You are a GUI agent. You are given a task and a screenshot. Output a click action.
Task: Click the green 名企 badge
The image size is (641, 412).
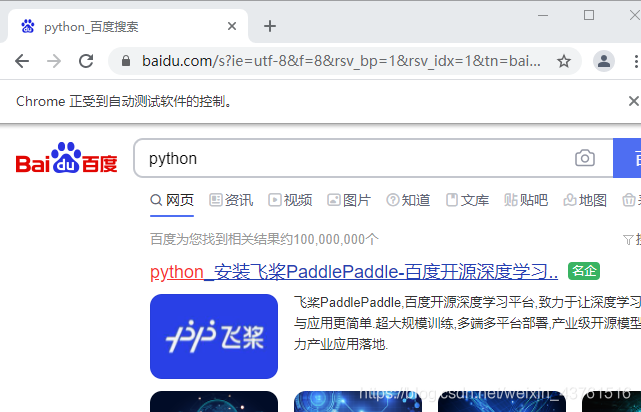[584, 271]
